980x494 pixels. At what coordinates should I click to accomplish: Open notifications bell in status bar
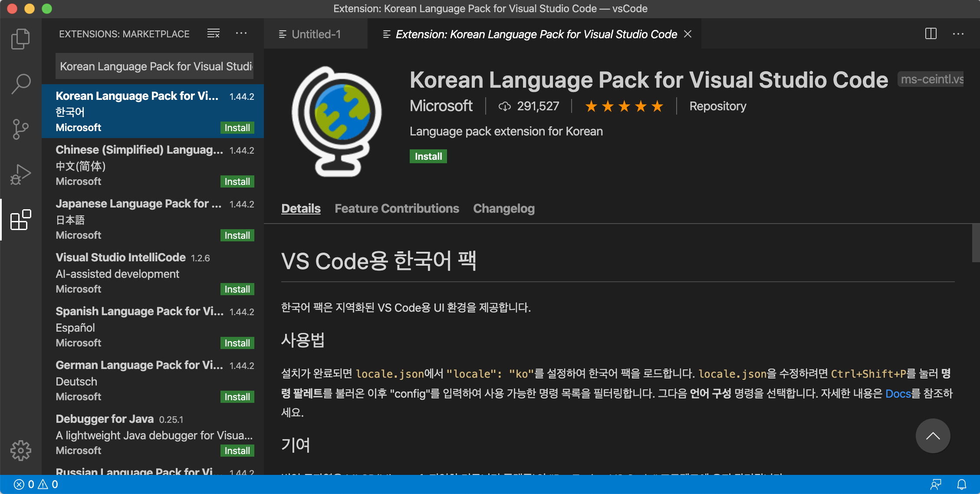(962, 484)
